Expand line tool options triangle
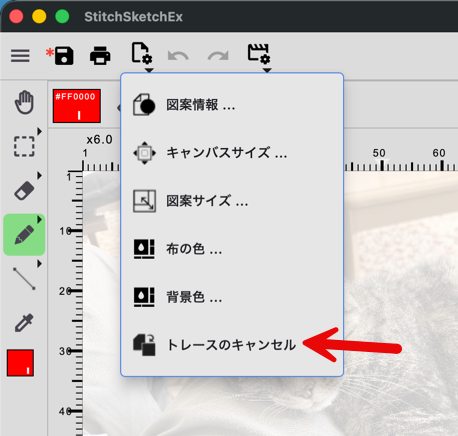Image resolution: width=458 pixels, height=436 pixels. (39, 264)
